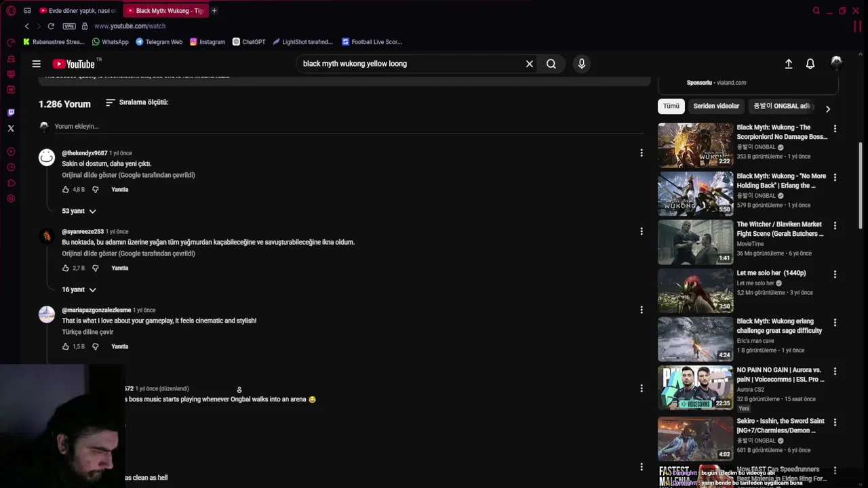Like the @mariapazgonzalezlesme comment
This screenshot has width=868, height=488.
coord(66,347)
